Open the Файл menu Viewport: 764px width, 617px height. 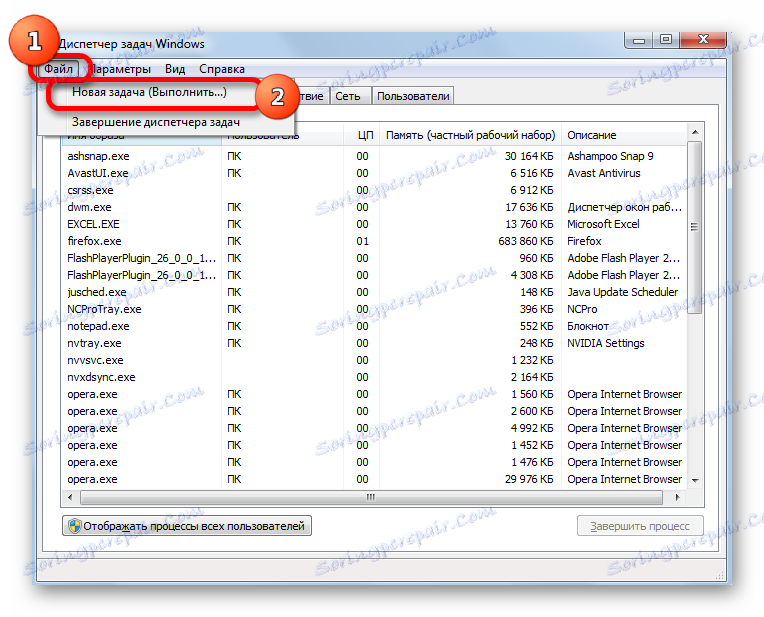58,69
